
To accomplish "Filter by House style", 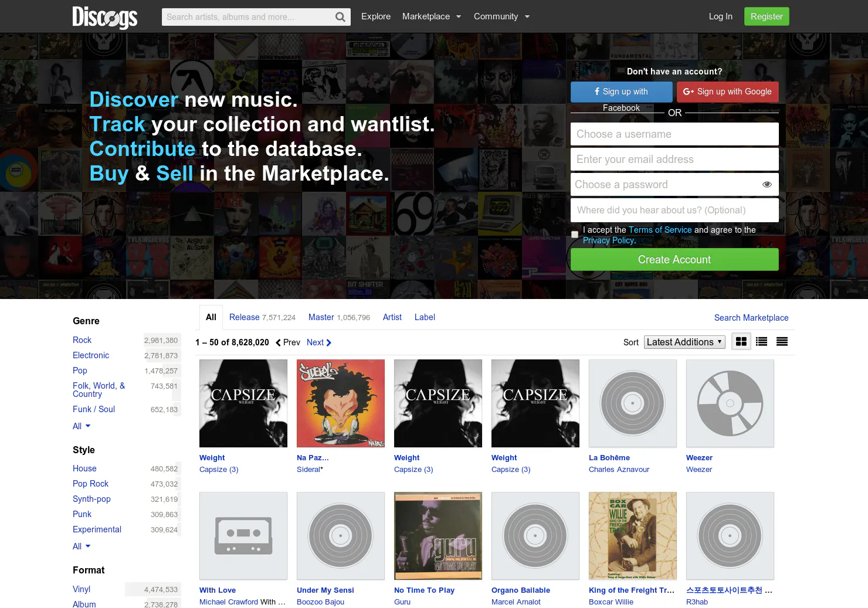I will point(84,468).
